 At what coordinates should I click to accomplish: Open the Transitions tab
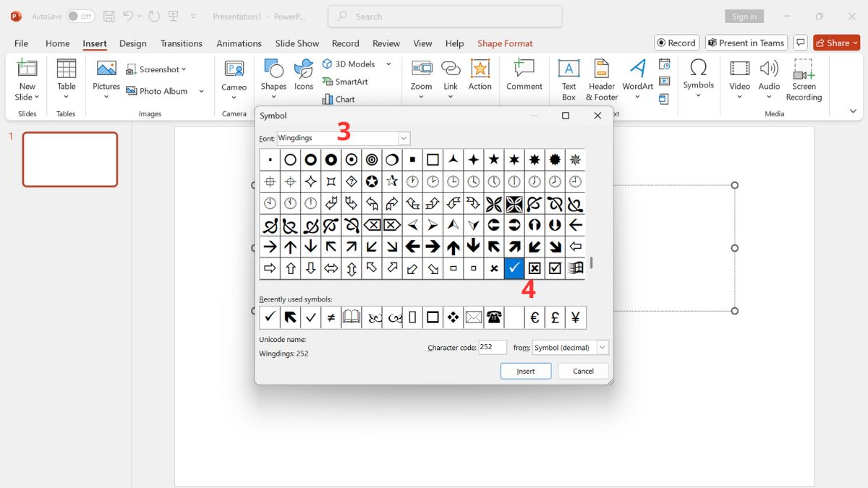click(x=182, y=43)
